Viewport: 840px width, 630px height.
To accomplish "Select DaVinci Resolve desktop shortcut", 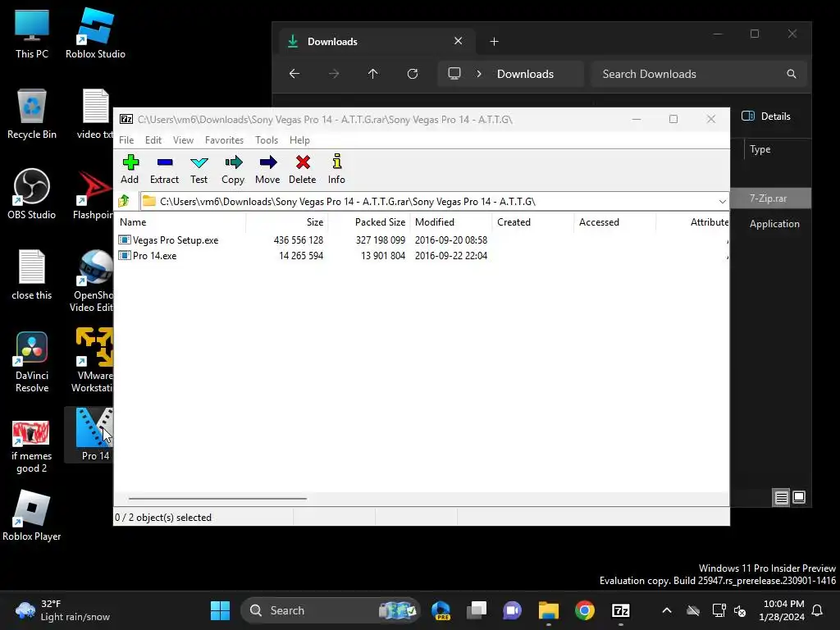I will (32, 362).
